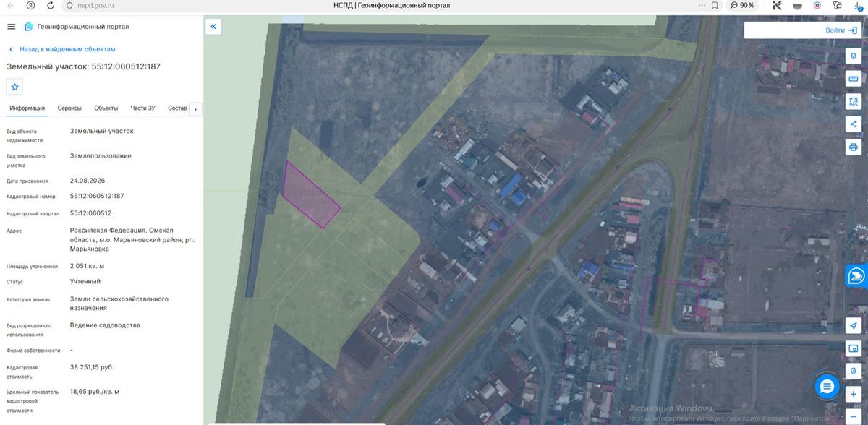The image size is (868, 425).
Task: Open the blue map side-panel button
Action: 857,275
